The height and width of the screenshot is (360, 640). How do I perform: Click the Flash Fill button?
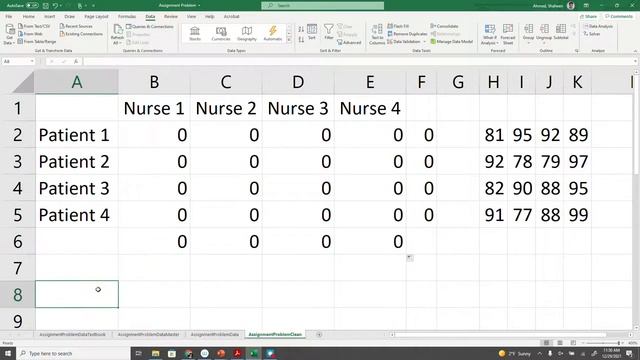(x=398, y=26)
